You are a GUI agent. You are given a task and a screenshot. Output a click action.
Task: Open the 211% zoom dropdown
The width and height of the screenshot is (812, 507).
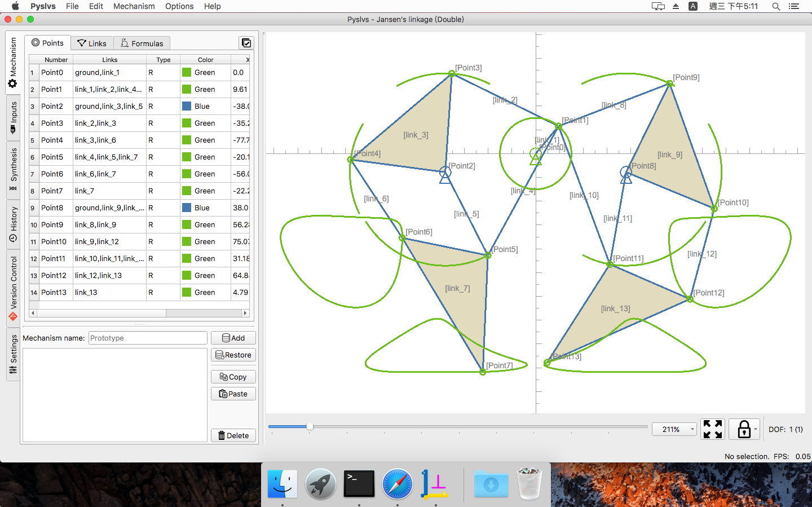pos(674,429)
